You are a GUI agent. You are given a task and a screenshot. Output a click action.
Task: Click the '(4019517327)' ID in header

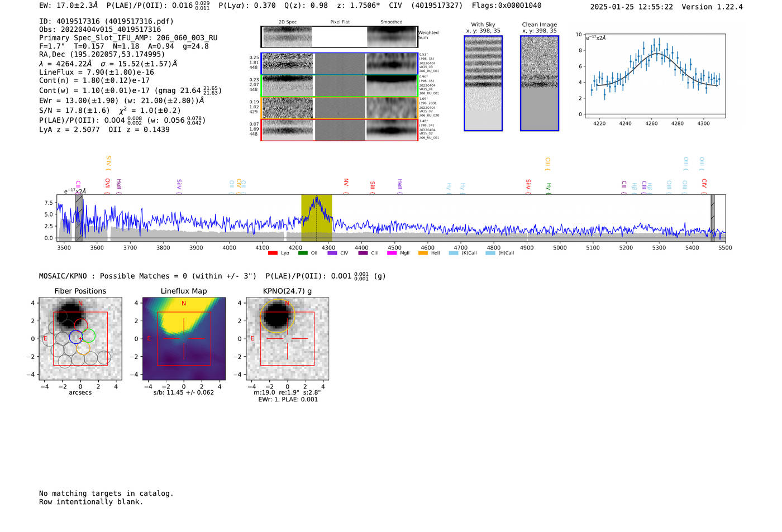(437, 6)
